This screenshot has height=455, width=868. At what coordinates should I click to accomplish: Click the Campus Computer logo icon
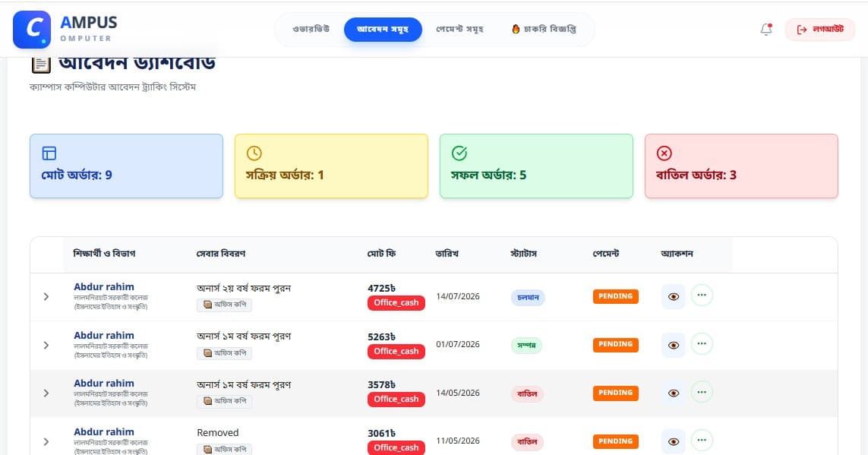pos(32,30)
